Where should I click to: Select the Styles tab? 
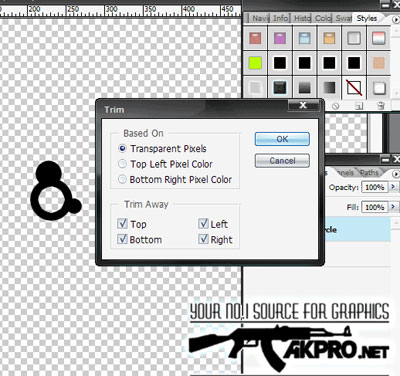point(367,18)
